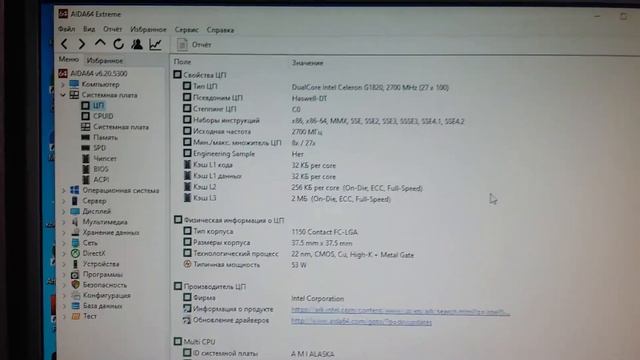Click the Отчёт report button

coord(194,44)
